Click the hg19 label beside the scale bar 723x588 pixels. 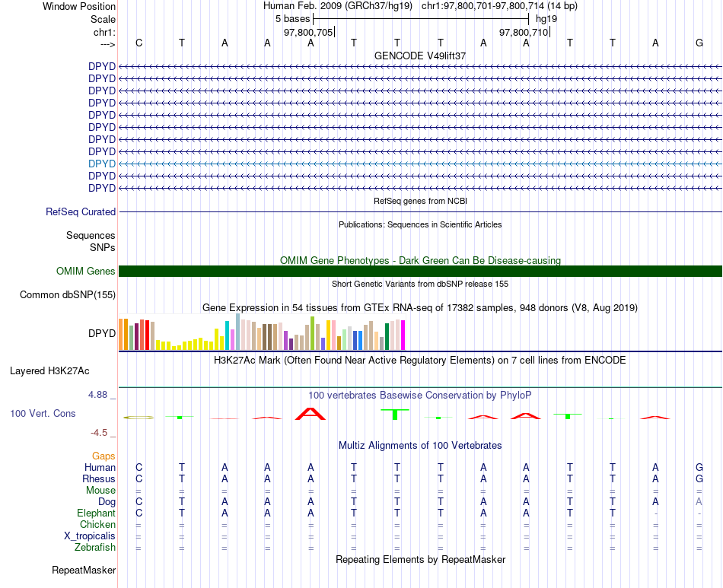546,19
